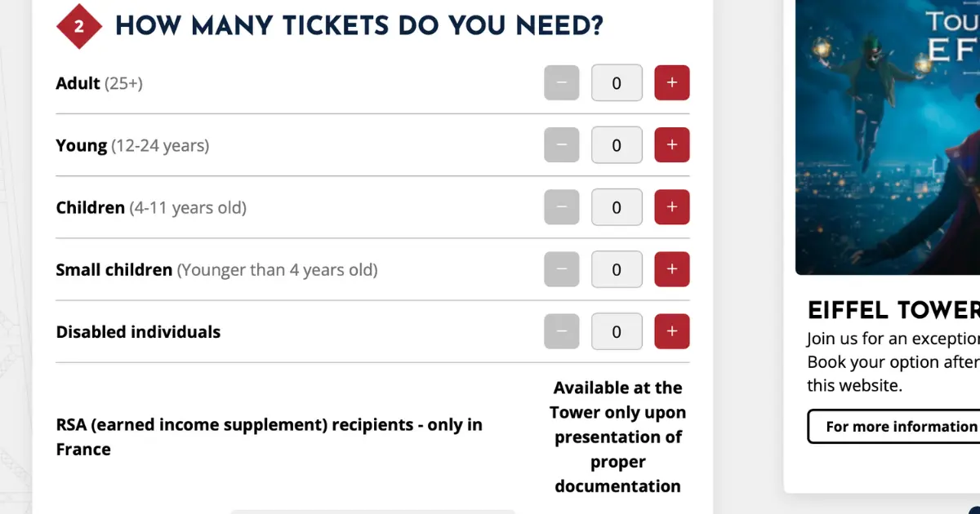980x514 pixels.
Task: Remove one Young (12-24 years) ticket
Action: click(x=562, y=145)
